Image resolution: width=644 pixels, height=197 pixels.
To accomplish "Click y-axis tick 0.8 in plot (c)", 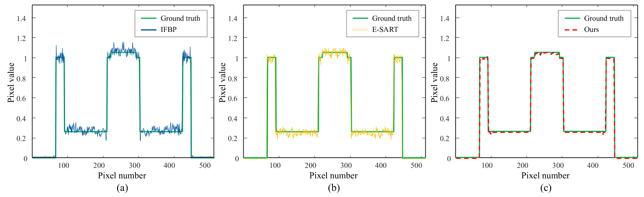I will tap(445, 78).
